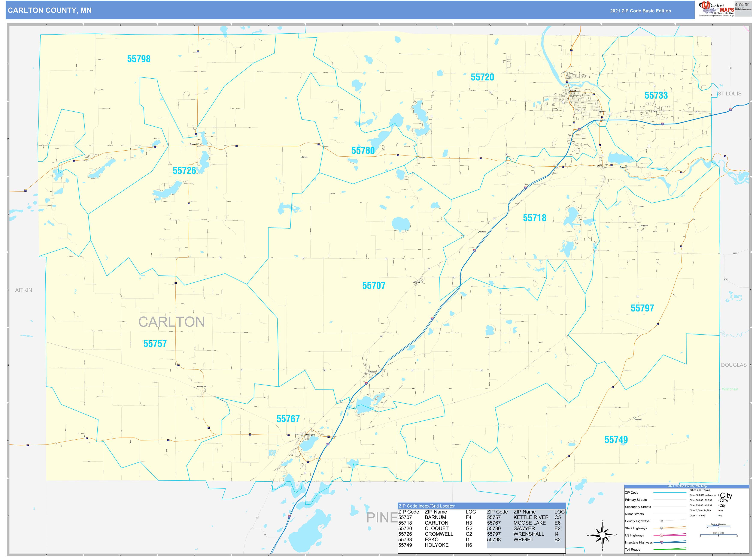Click CROMWELL in the ZIP index table

(x=439, y=534)
